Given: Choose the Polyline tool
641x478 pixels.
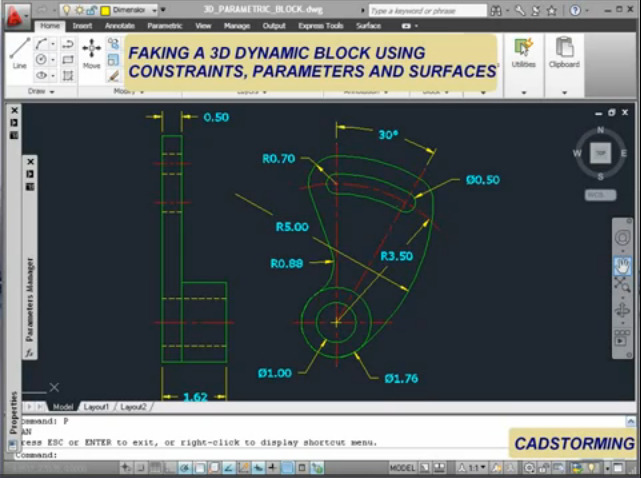Looking at the screenshot, I should point(68,44).
